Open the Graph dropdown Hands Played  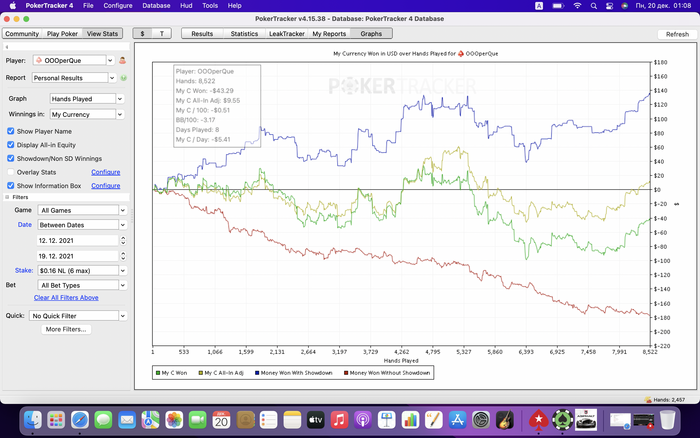tap(87, 99)
